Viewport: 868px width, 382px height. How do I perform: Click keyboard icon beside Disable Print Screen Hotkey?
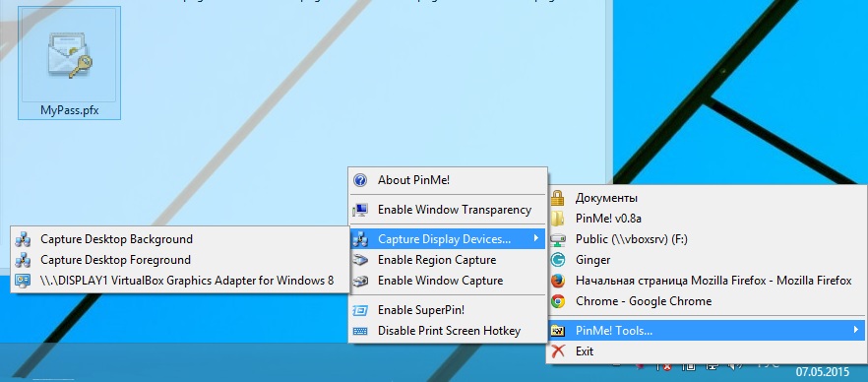tap(360, 331)
